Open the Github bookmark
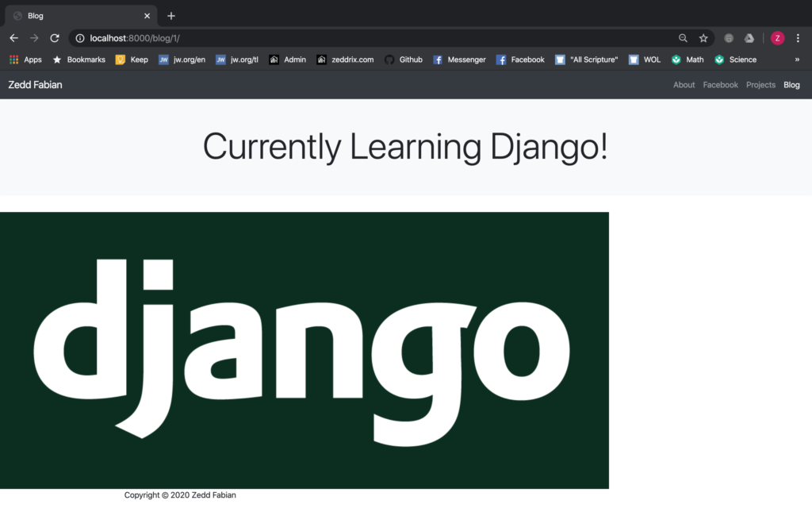The image size is (812, 508). coord(404,60)
